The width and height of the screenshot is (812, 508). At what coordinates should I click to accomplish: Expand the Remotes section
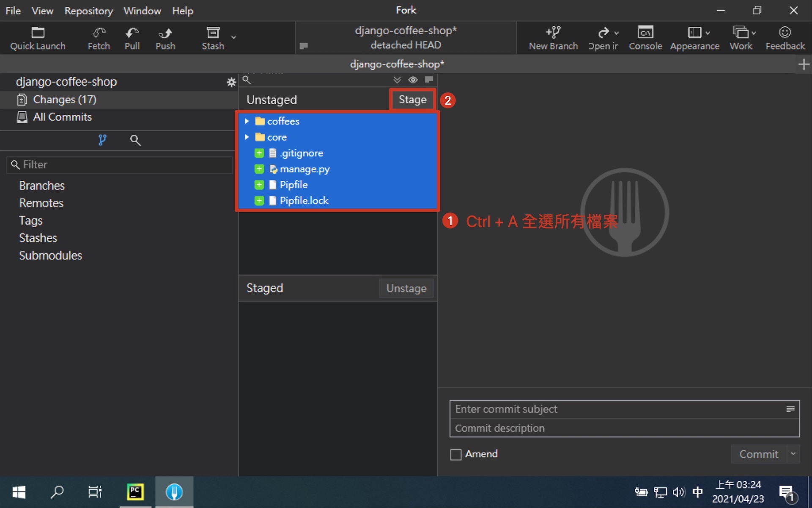point(41,203)
